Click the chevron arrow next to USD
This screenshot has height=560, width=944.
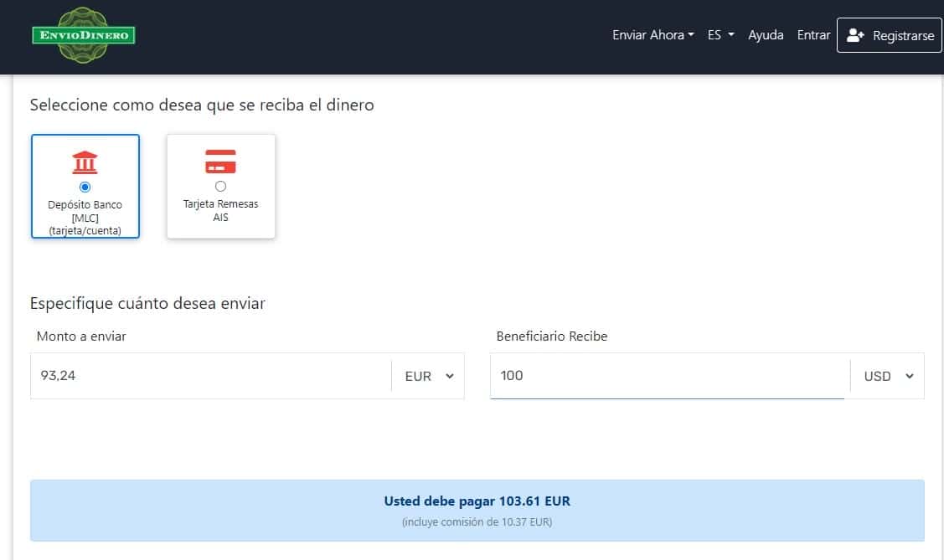[910, 376]
